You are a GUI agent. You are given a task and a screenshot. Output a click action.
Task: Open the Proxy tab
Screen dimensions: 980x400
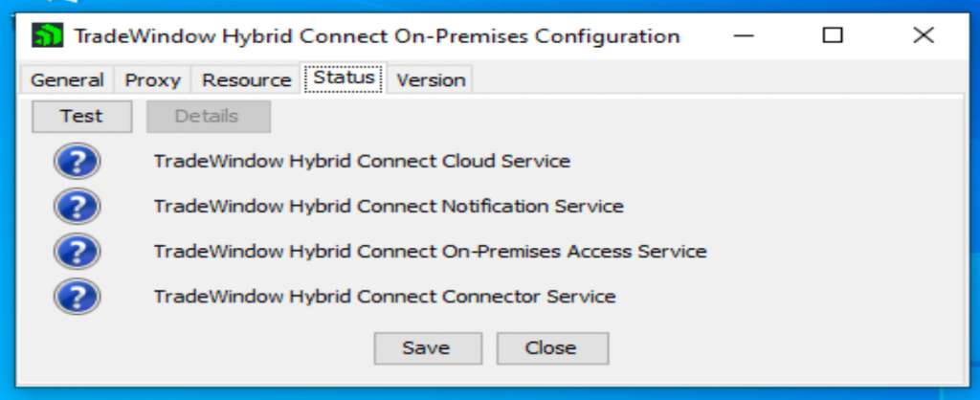(x=152, y=80)
